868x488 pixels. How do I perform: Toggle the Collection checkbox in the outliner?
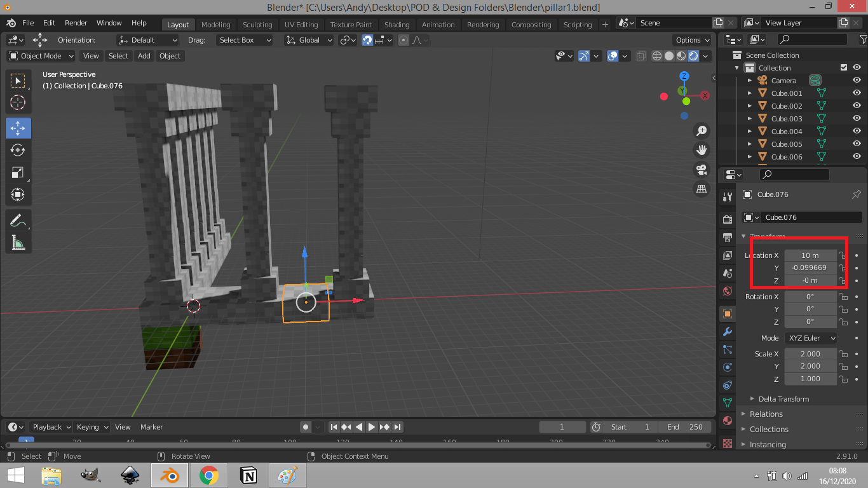pyautogui.click(x=844, y=67)
